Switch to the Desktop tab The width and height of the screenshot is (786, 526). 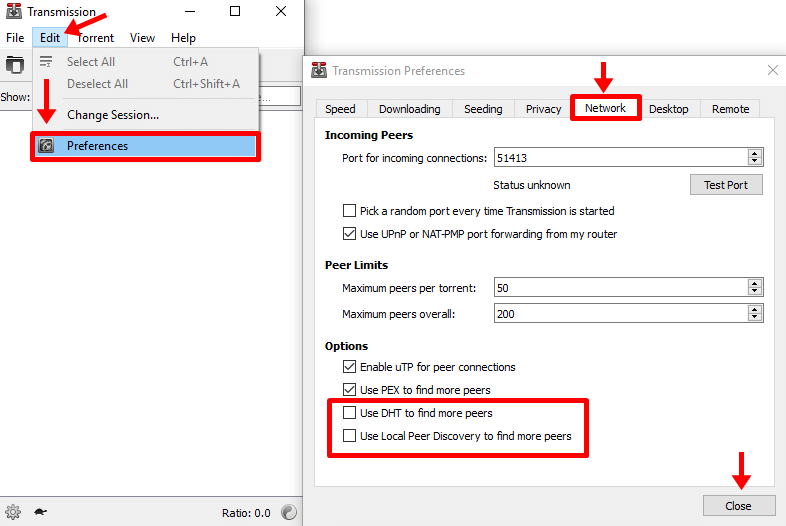pos(669,109)
